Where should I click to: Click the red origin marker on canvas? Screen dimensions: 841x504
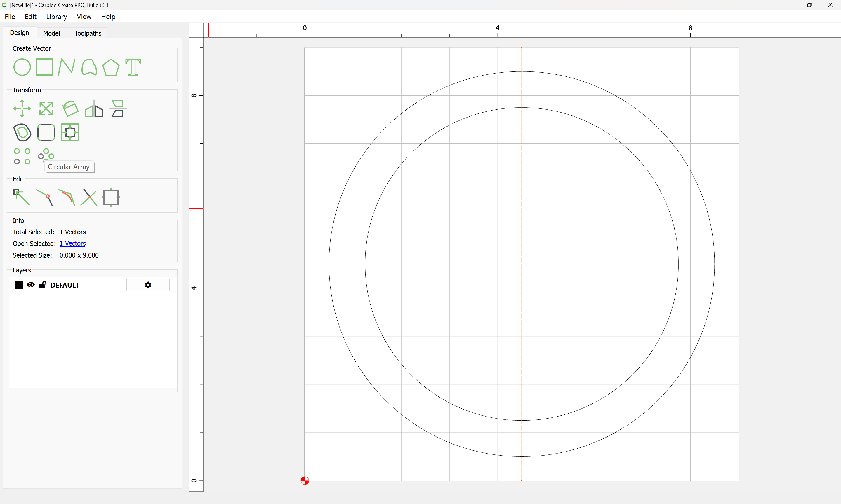pos(305,481)
